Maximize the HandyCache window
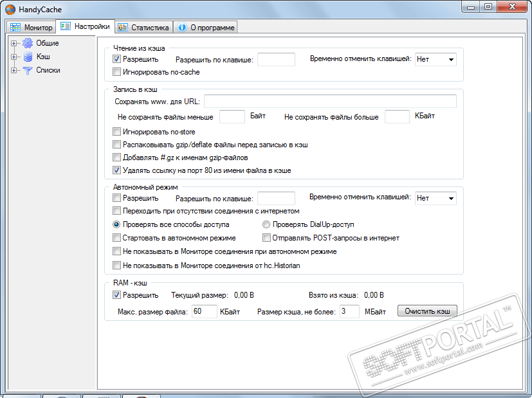 tap(488, 7)
